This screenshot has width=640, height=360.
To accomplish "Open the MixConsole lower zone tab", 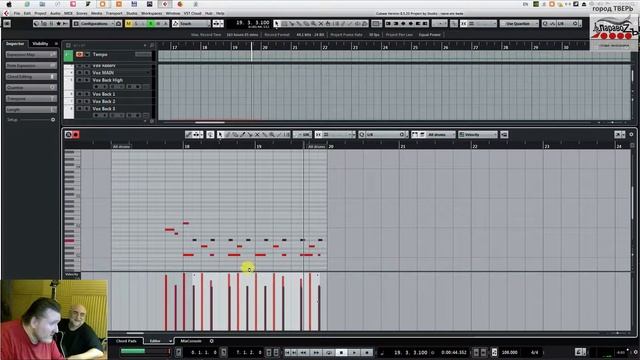I will (191, 341).
